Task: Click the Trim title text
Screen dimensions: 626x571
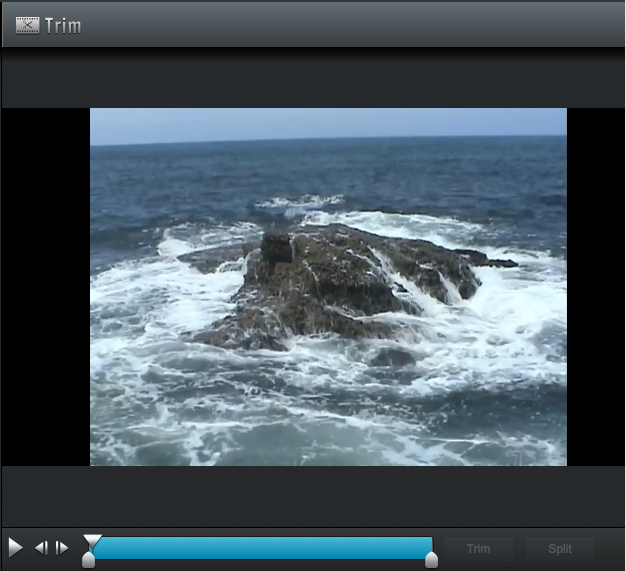Action: (x=63, y=26)
